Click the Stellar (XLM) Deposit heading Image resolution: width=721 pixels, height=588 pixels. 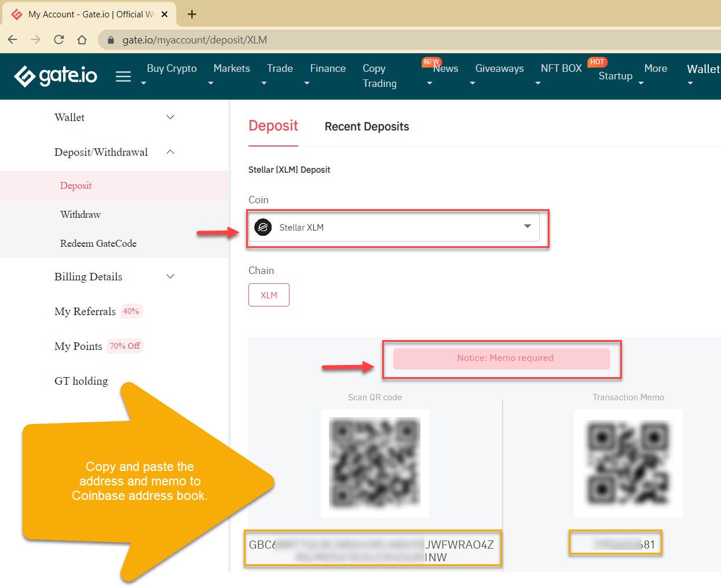[289, 170]
